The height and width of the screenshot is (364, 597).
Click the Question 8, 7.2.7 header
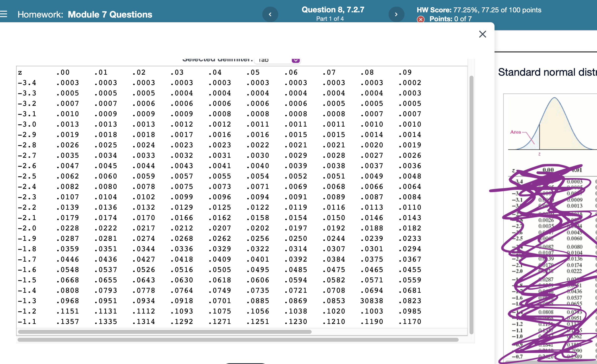333,10
